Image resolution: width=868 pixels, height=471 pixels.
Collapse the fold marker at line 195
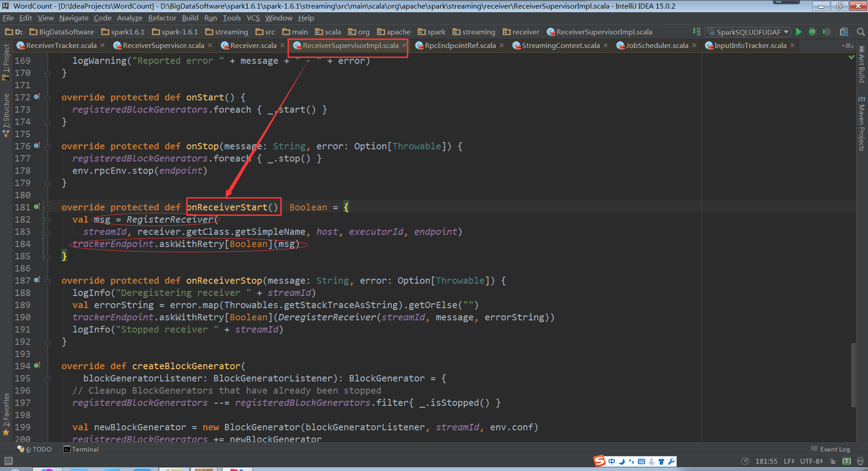pyautogui.click(x=47, y=379)
